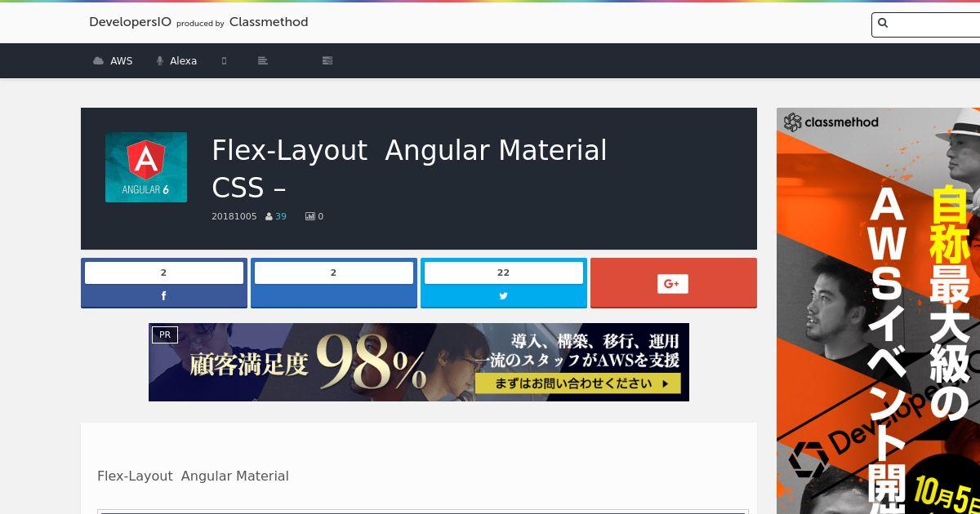Viewport: 980px width, 514px height.
Task: Click the middle blue share button with count 2
Action: [x=334, y=282]
